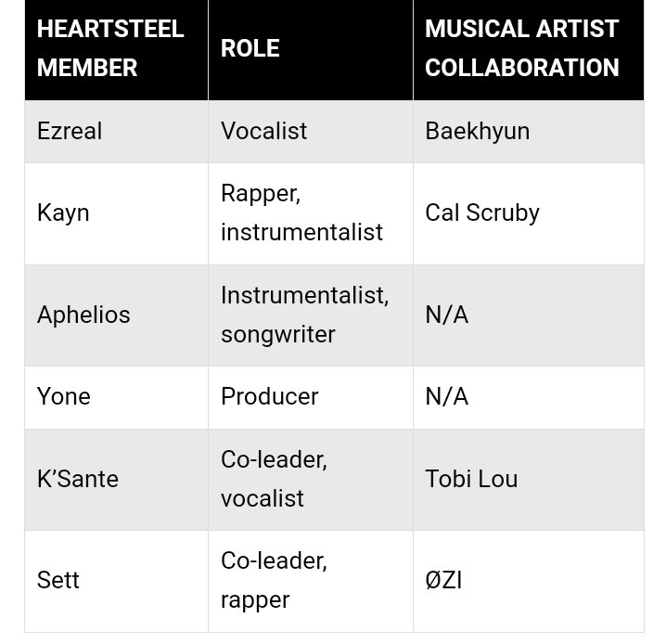Click the Co-leader, rapper role cell
Screen dimensions: 666x644
pyautogui.click(x=274, y=580)
